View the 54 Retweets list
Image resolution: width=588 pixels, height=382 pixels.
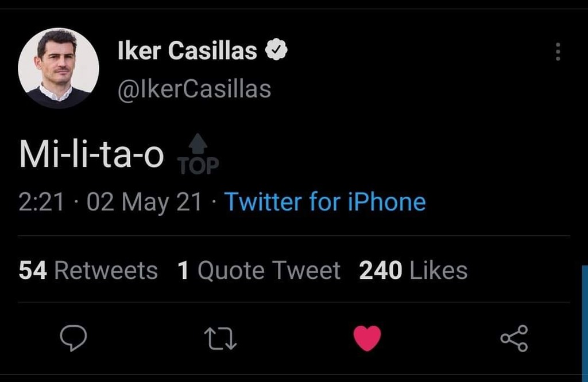(x=88, y=270)
